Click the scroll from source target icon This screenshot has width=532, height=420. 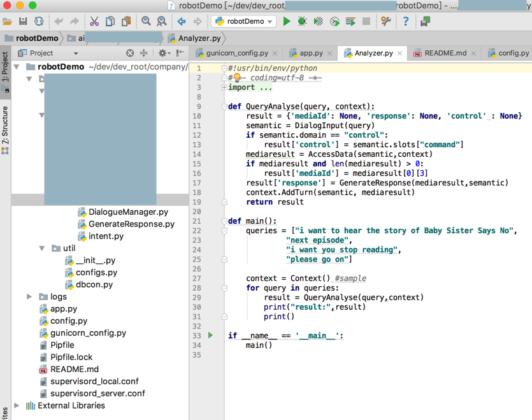click(x=130, y=54)
